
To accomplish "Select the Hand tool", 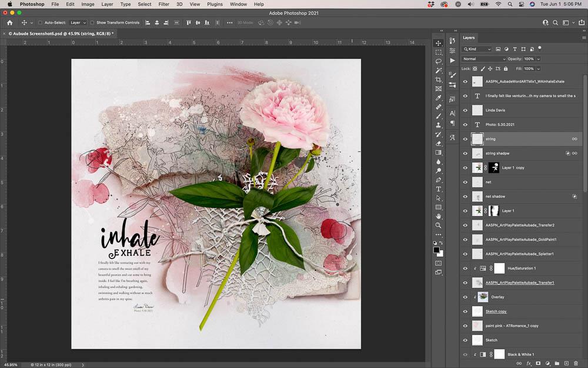I will pyautogui.click(x=439, y=216).
